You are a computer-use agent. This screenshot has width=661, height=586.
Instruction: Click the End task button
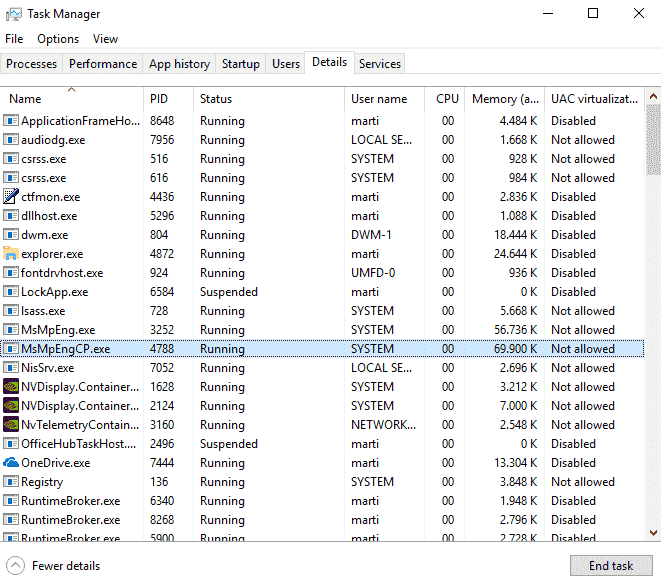pos(611,565)
